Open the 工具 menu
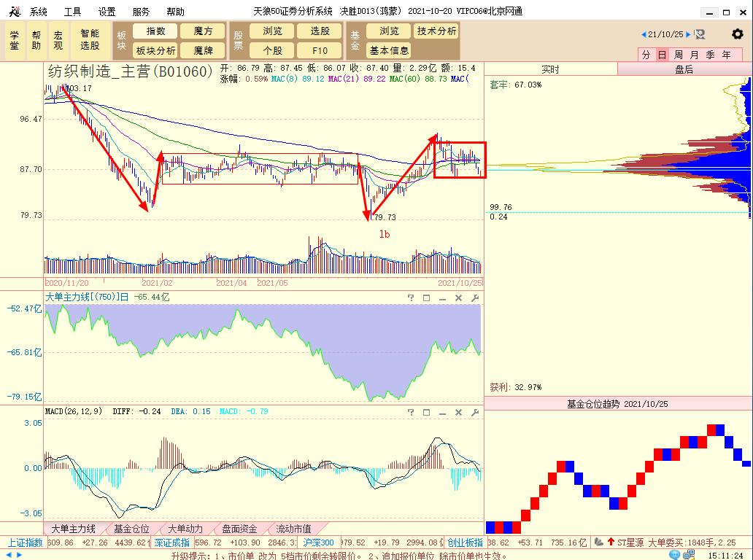 coord(72,12)
